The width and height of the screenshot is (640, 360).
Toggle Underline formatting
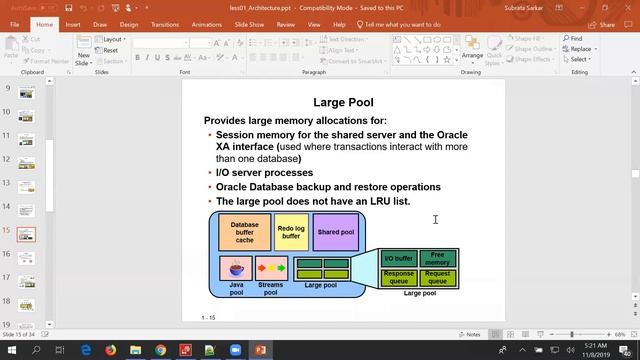(157, 58)
